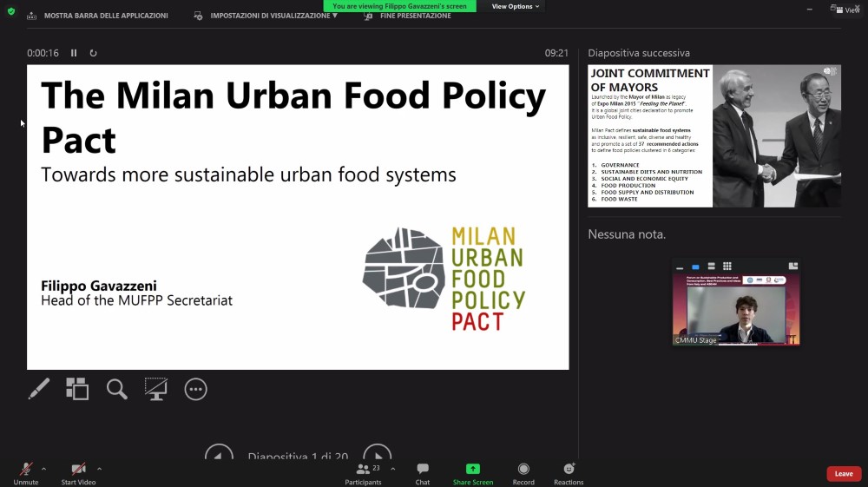Click Fine presentazione in the top bar

pos(408,16)
